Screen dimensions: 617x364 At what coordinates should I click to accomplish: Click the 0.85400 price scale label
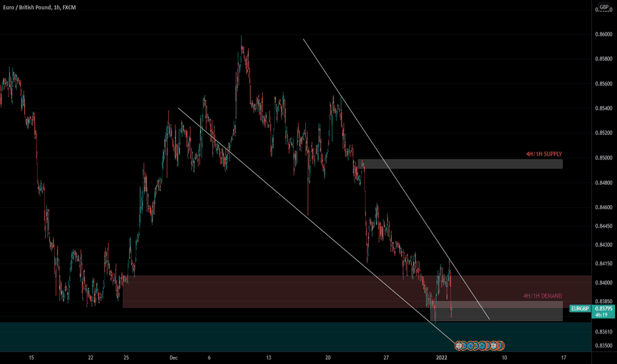point(604,109)
